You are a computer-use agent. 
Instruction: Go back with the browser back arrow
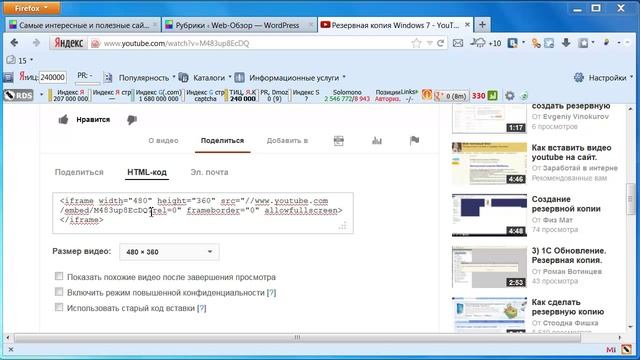(14, 43)
